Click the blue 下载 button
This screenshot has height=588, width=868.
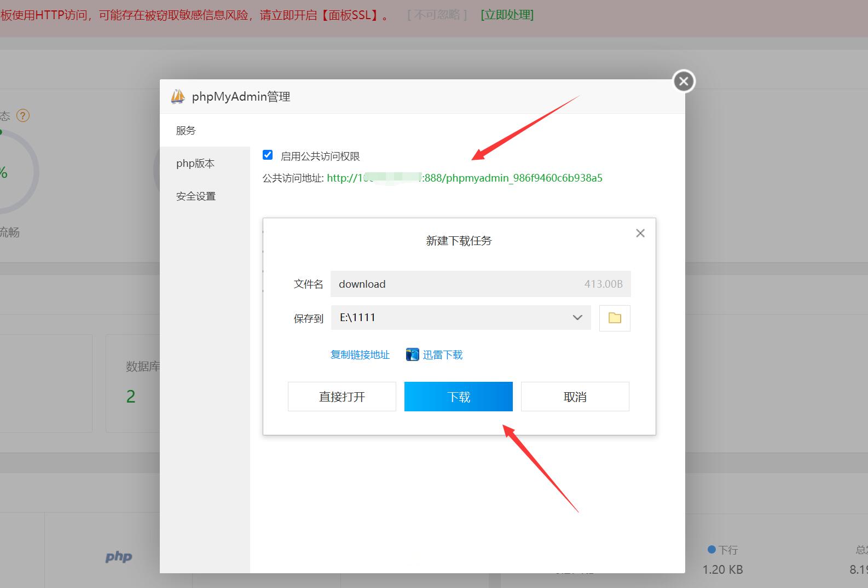coord(459,397)
